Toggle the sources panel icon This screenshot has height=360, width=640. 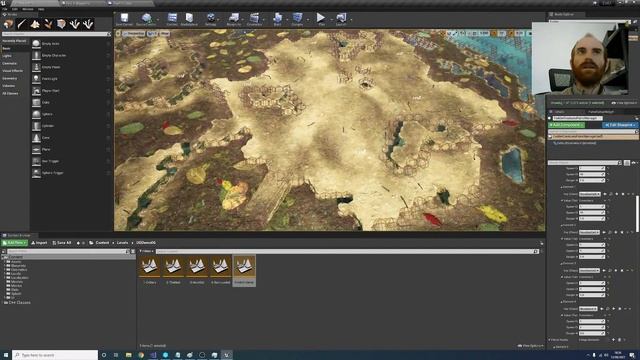point(4,251)
